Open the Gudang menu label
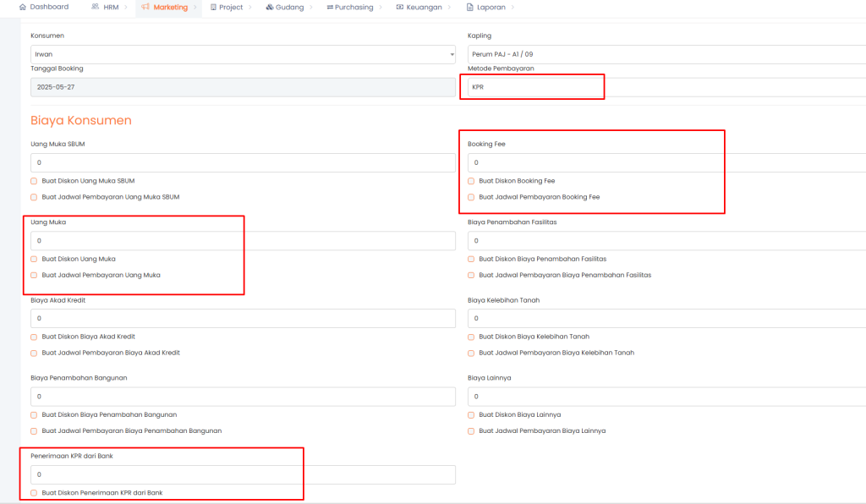866x504 pixels. pos(289,7)
